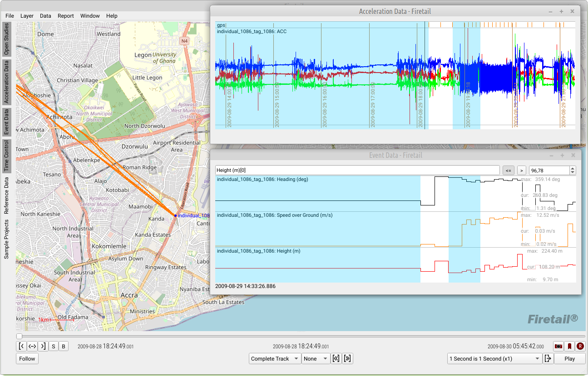Click the individual_1086 blue map marker
The height and width of the screenshot is (376, 588).
[175, 215]
